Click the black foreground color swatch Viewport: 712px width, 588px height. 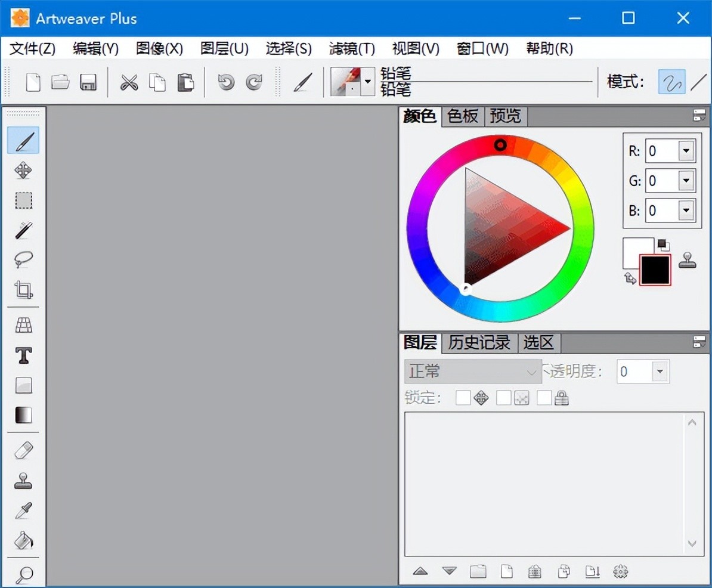pyautogui.click(x=655, y=270)
